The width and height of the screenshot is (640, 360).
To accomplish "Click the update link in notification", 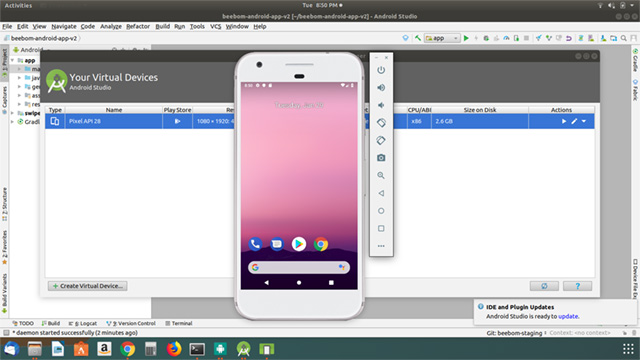I will coord(568,316).
